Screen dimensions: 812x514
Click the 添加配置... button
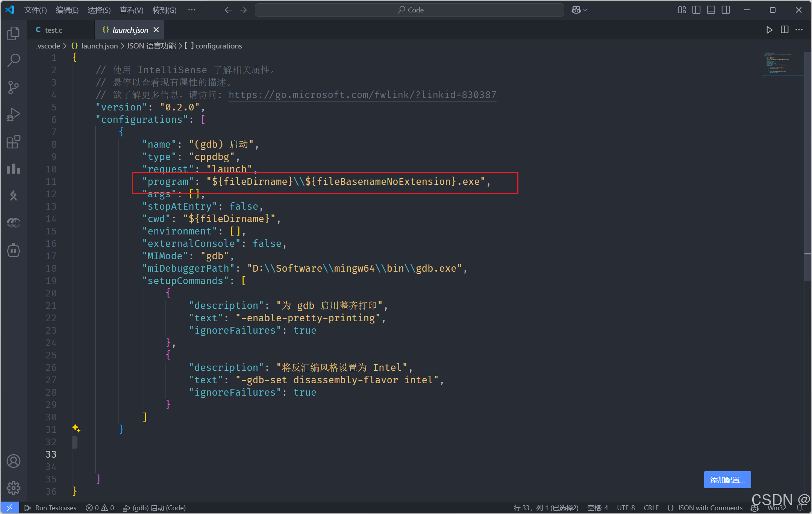tap(727, 480)
